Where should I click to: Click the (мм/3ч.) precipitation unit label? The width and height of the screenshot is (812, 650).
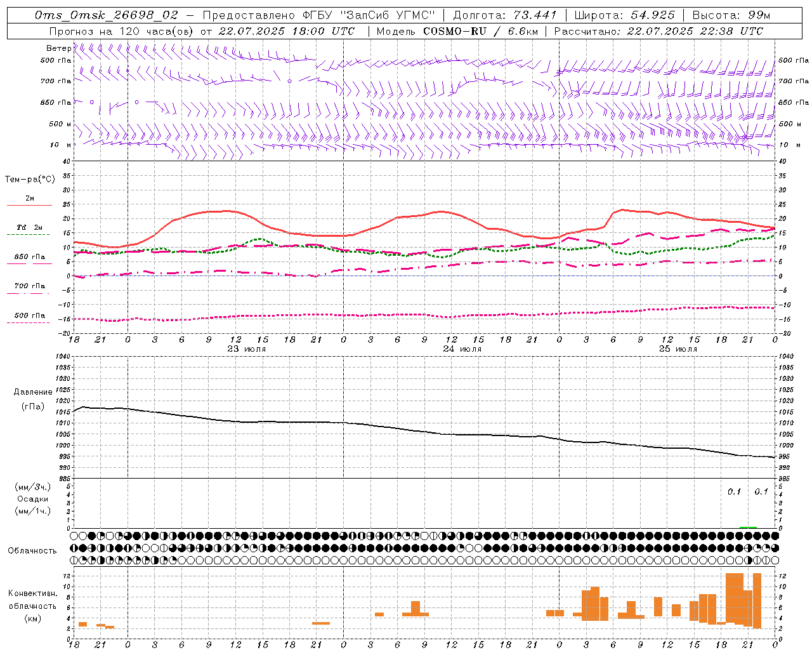click(33, 487)
